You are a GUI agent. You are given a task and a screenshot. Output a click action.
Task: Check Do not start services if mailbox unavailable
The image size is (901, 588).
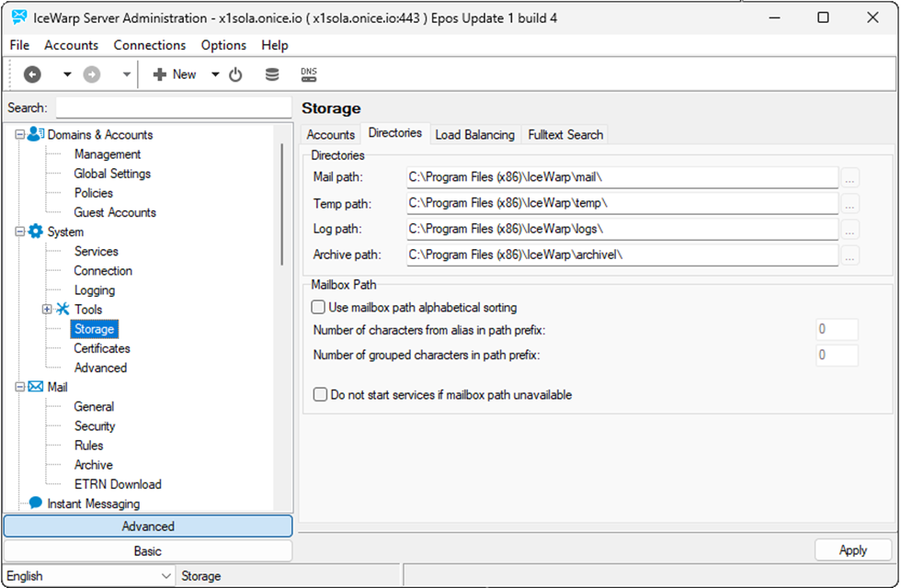click(320, 394)
